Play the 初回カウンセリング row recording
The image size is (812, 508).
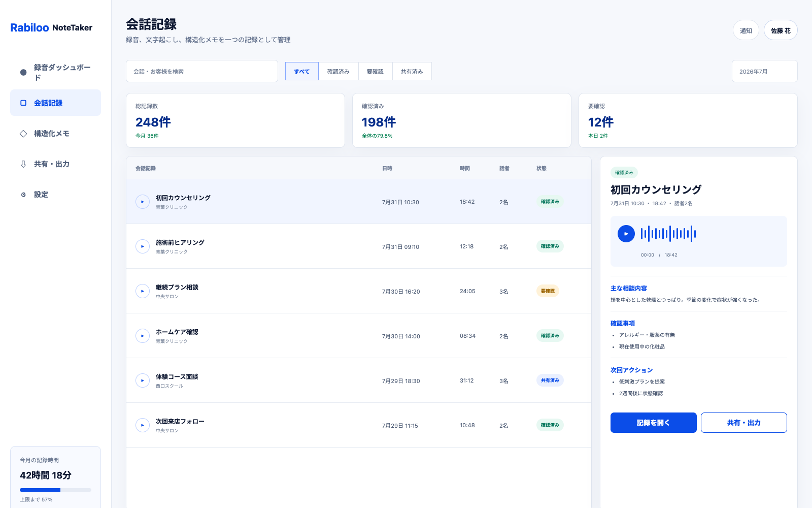(x=143, y=202)
